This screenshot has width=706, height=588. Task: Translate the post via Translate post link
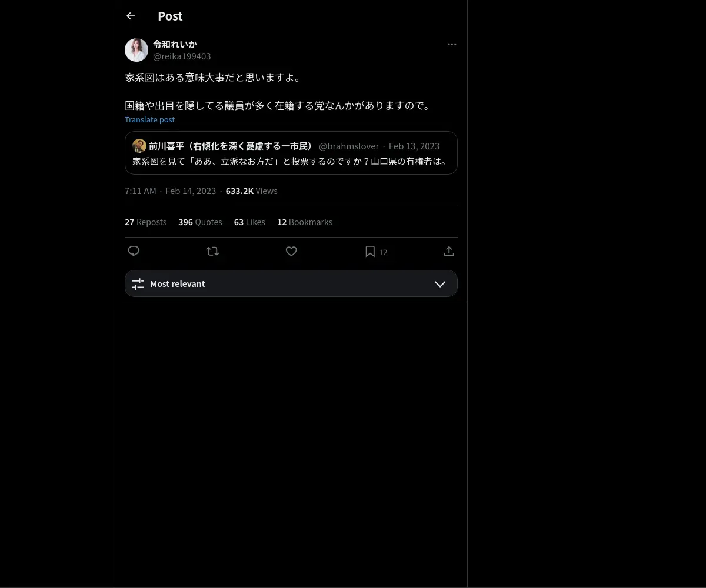pos(149,119)
